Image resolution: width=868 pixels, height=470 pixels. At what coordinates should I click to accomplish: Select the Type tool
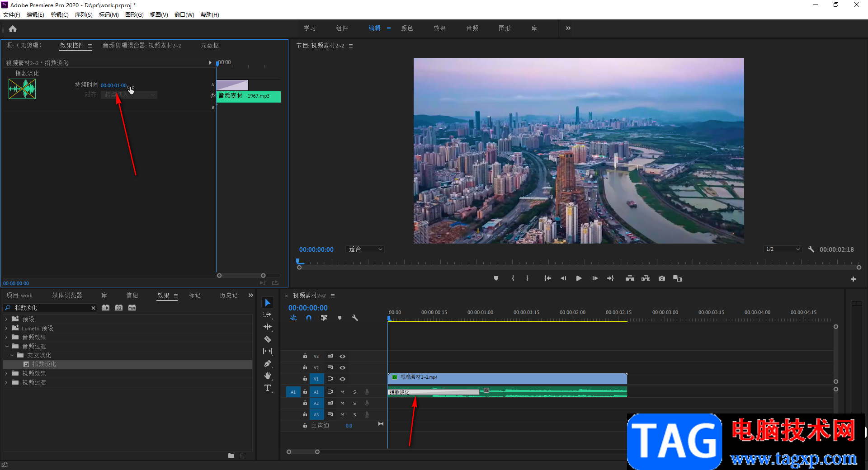tap(268, 388)
